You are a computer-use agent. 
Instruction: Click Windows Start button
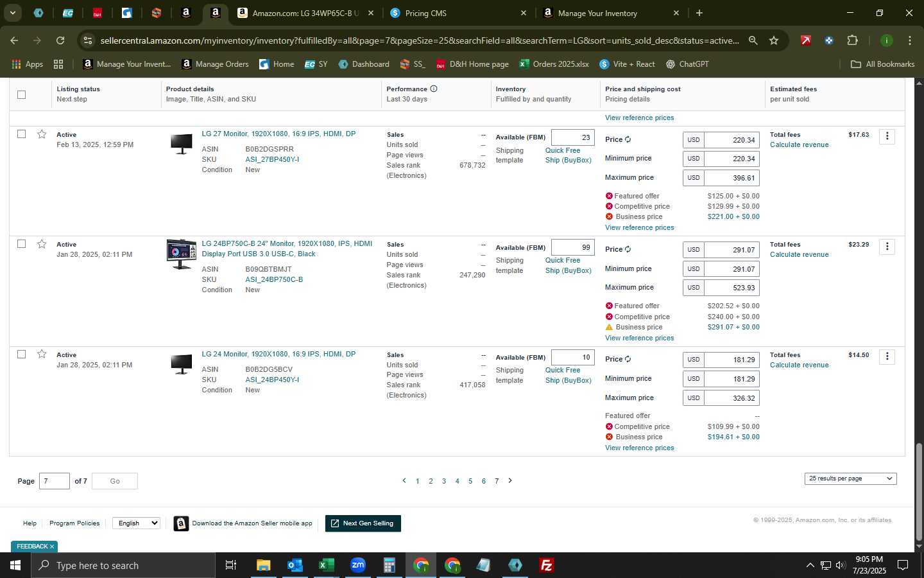pos(15,565)
